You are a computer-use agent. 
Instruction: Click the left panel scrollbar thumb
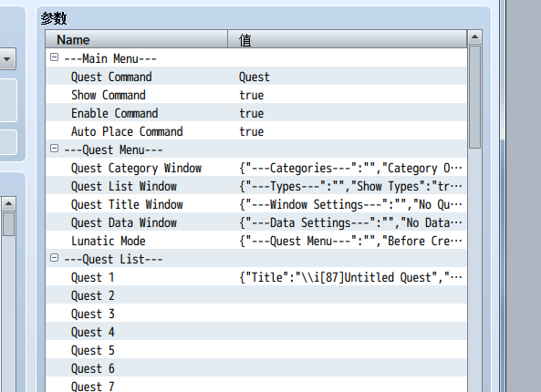(x=8, y=224)
